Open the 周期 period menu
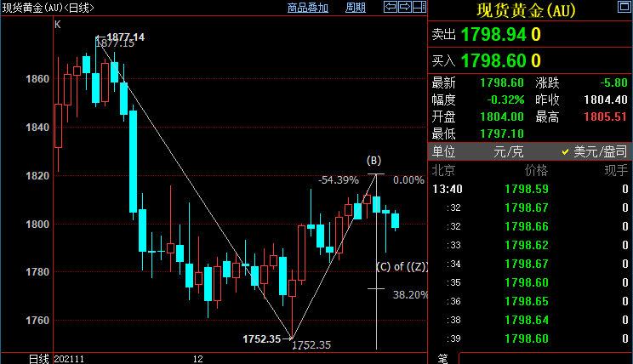This screenshot has width=633, height=364. tap(356, 8)
